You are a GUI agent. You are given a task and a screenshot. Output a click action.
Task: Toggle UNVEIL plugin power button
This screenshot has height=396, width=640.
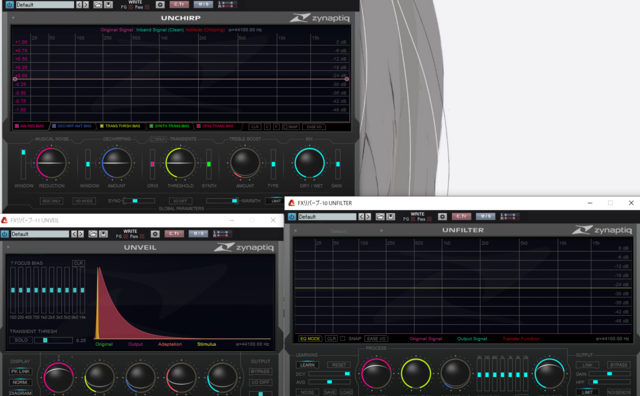[4, 234]
